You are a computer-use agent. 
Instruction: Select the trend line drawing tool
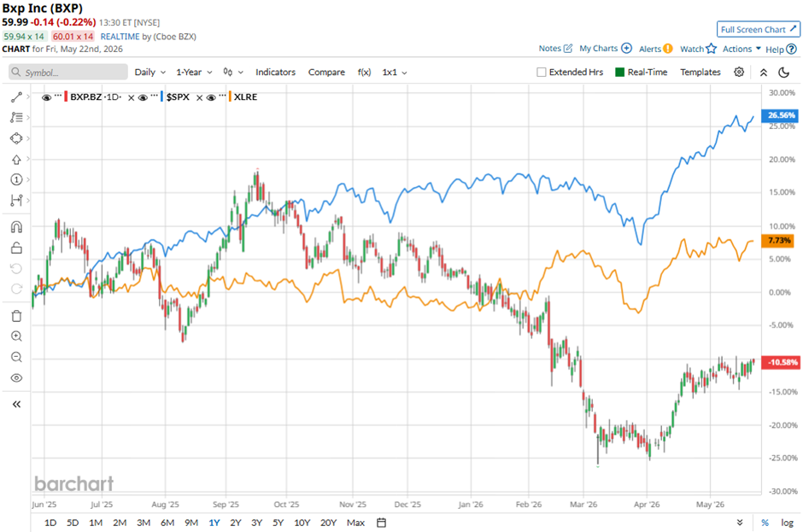16,96
